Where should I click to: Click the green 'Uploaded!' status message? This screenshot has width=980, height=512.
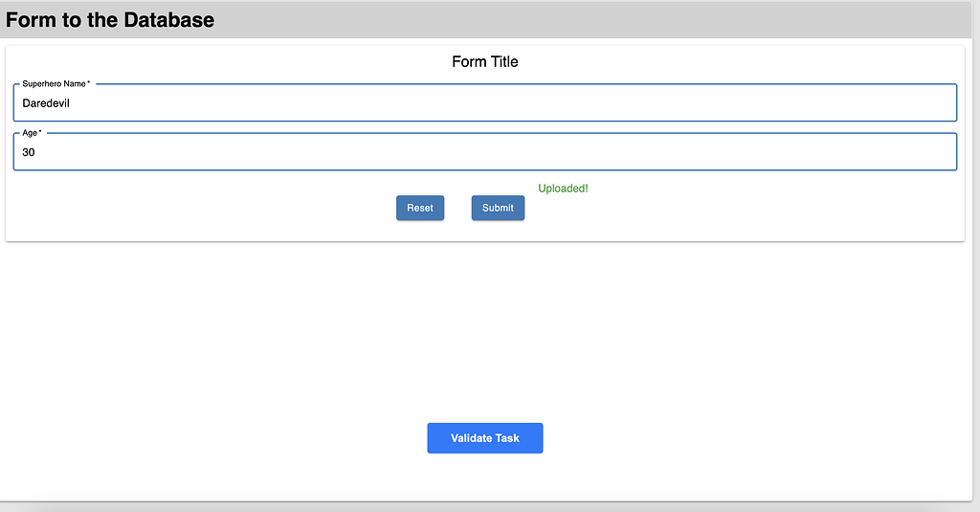[x=563, y=189]
